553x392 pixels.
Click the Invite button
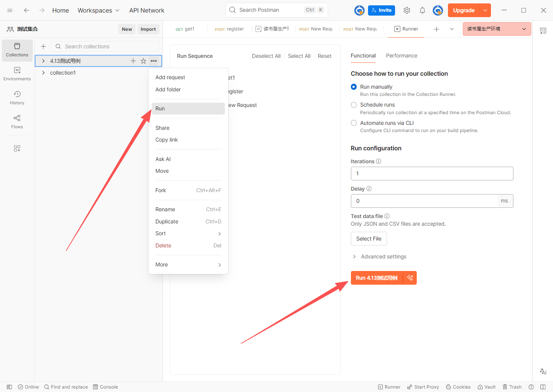(x=381, y=10)
